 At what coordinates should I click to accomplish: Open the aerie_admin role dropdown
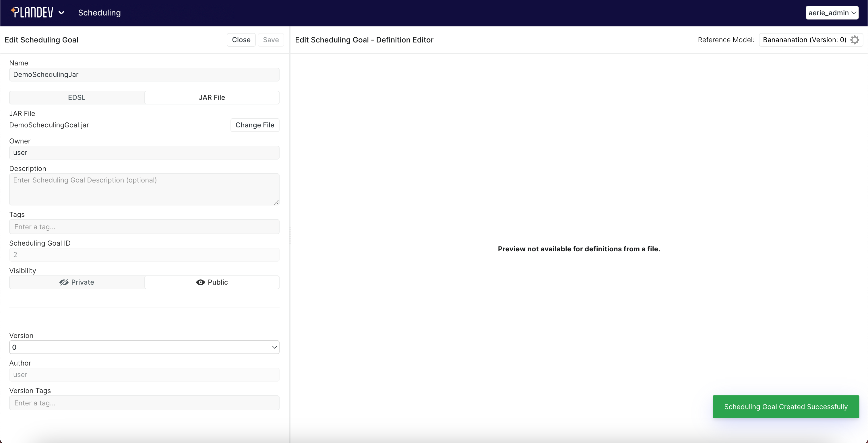point(832,13)
